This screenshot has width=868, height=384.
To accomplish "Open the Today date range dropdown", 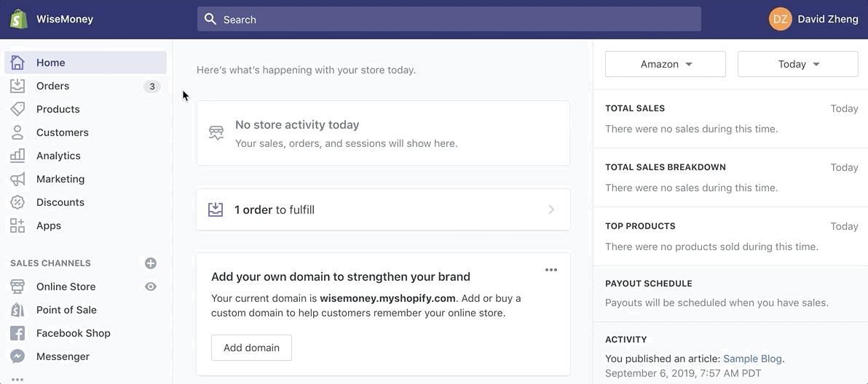I will [x=797, y=64].
